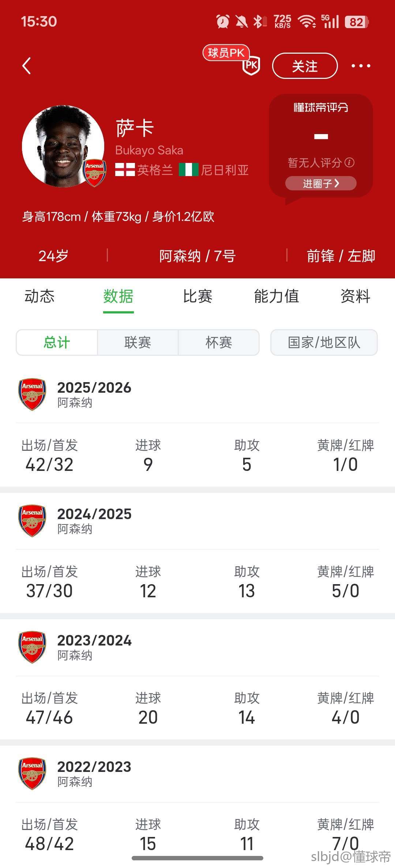
Task: Tap the Arsenal badge on Saka's avatar
Action: pyautogui.click(x=94, y=172)
